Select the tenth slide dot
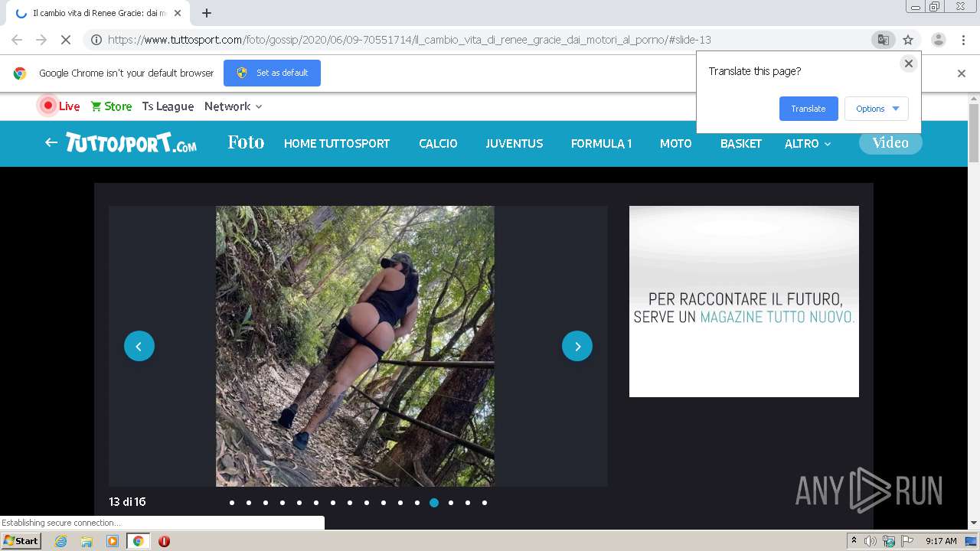The image size is (980, 551). (x=384, y=503)
